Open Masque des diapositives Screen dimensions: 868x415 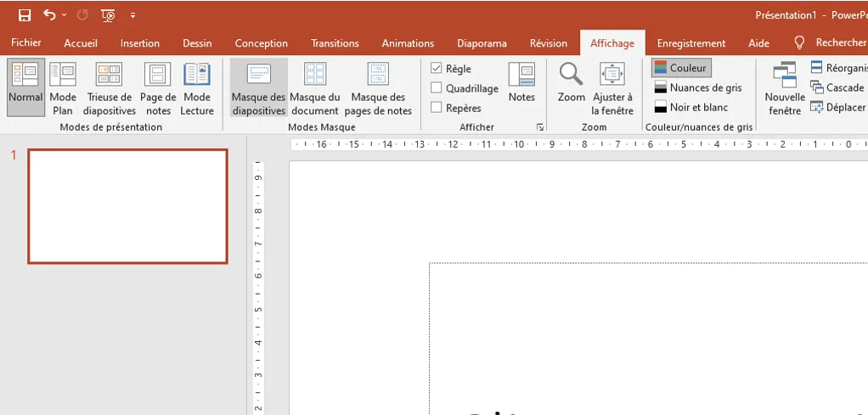(x=259, y=87)
